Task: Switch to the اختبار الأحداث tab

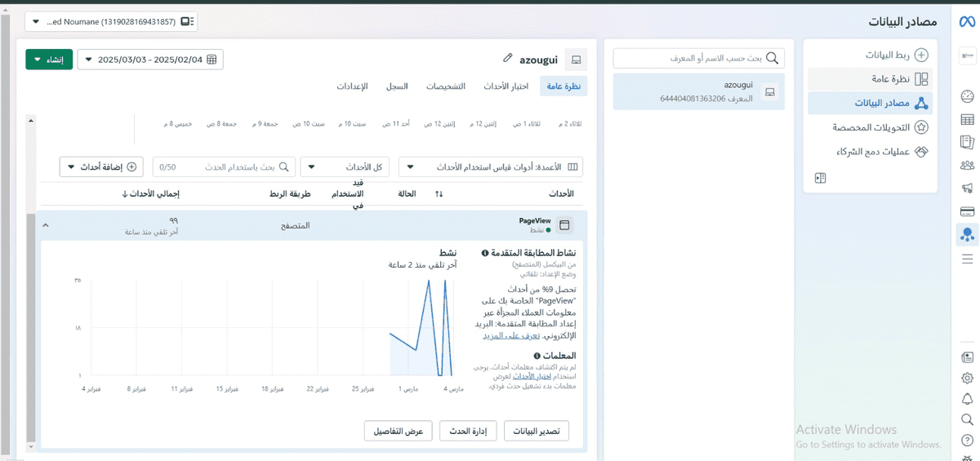Action: pyautogui.click(x=506, y=86)
